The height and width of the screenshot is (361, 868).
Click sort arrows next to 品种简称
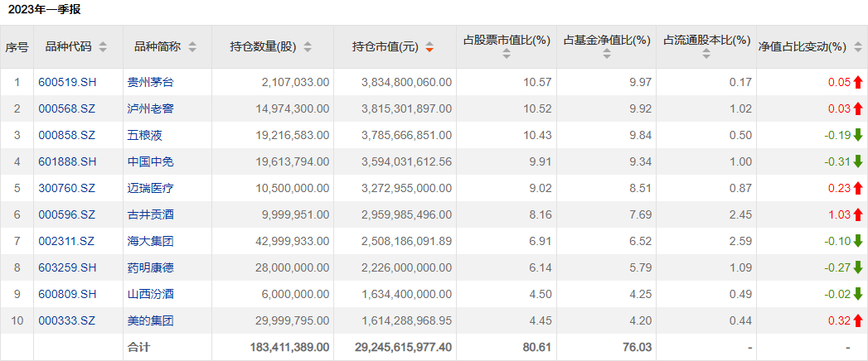click(192, 47)
